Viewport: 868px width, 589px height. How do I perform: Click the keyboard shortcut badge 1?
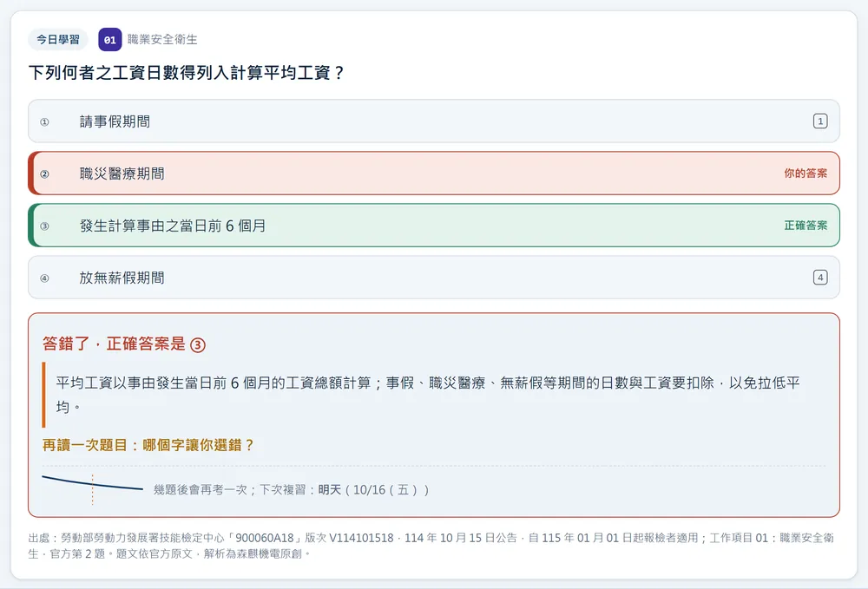click(x=820, y=121)
